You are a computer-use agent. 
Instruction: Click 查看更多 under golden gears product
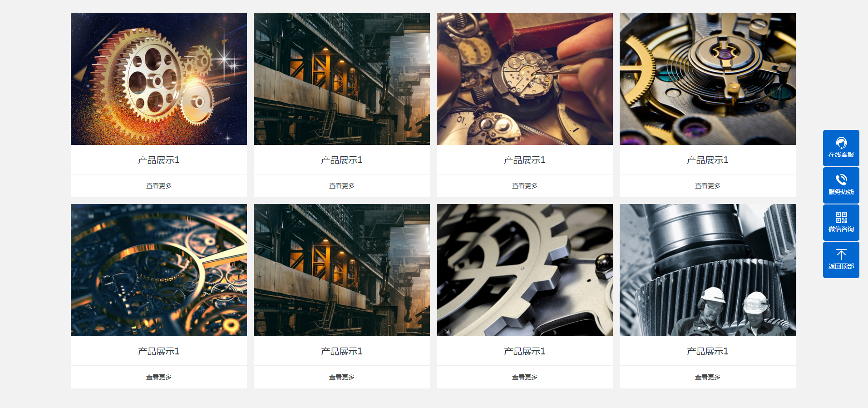tap(159, 186)
